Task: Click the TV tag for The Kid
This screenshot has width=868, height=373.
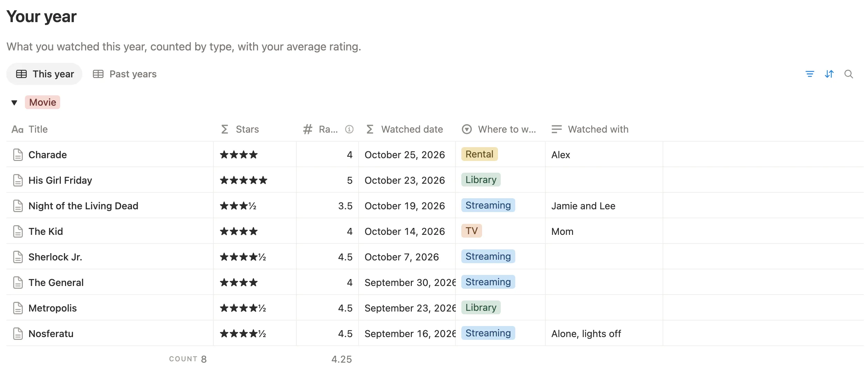Action: tap(472, 231)
